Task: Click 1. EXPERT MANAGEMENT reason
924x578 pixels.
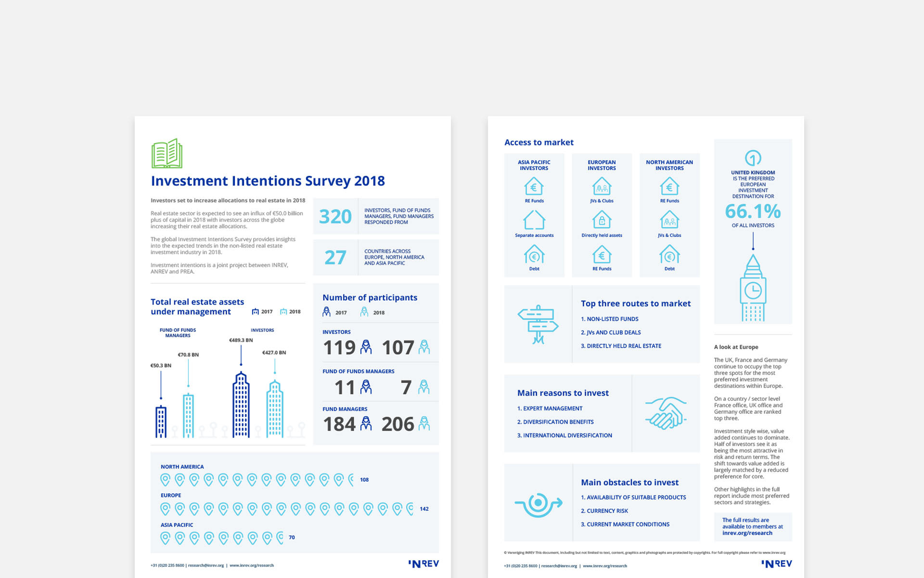Action: pos(550,408)
